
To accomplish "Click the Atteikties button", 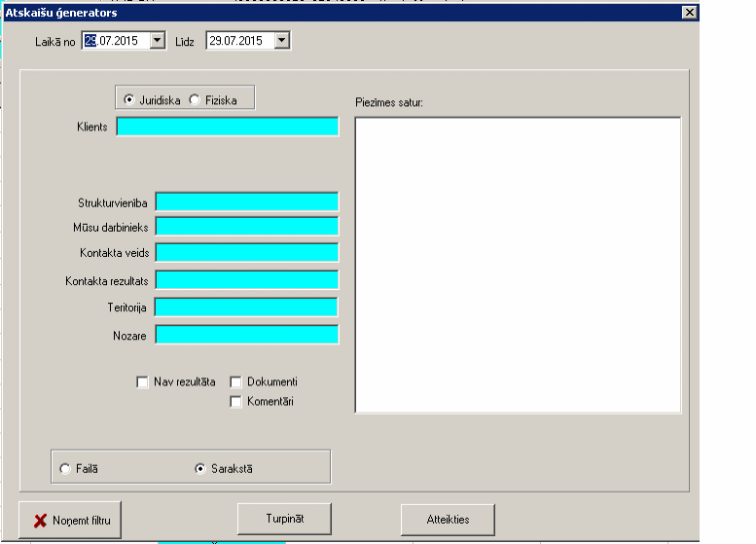I will point(448,520).
